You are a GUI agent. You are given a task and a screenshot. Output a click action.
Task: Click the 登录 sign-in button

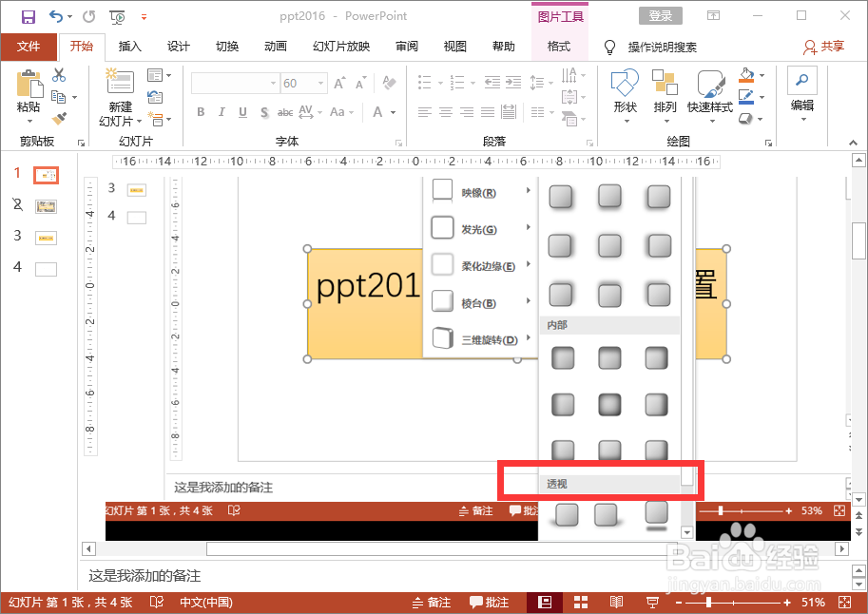coord(661,16)
